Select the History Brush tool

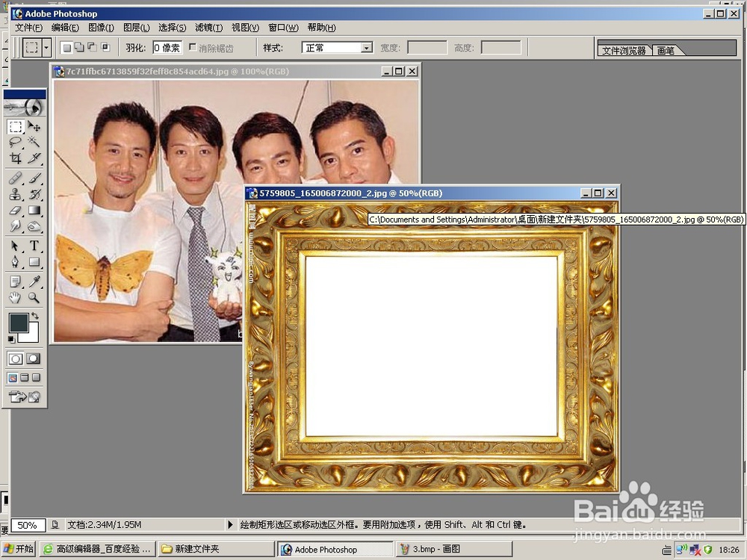click(34, 194)
